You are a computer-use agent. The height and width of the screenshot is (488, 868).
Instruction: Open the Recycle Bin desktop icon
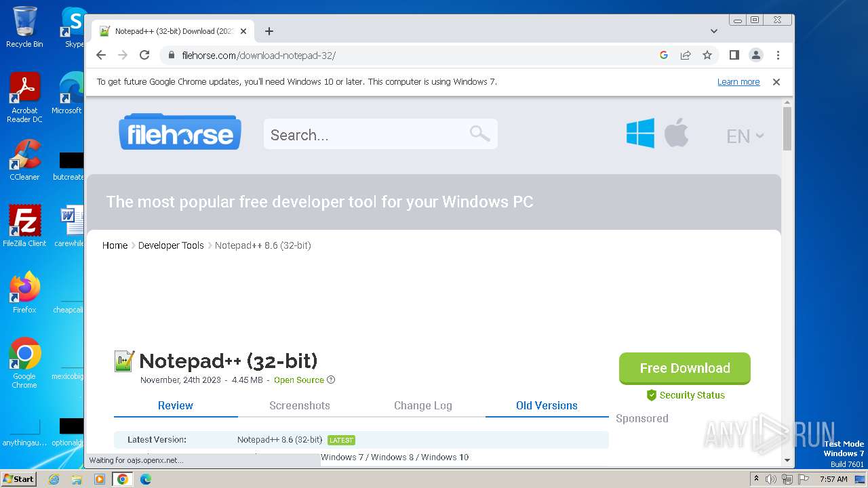point(24,27)
